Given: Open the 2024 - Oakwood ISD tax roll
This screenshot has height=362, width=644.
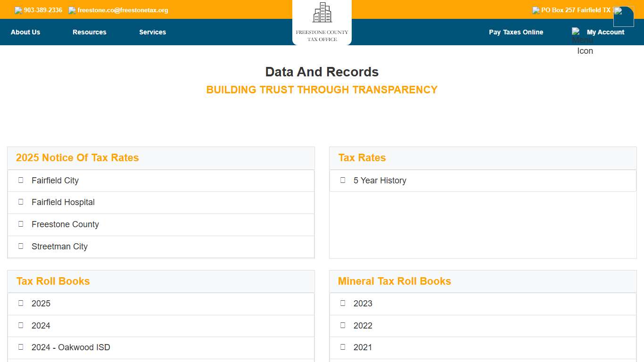Looking at the screenshot, I should point(71,347).
